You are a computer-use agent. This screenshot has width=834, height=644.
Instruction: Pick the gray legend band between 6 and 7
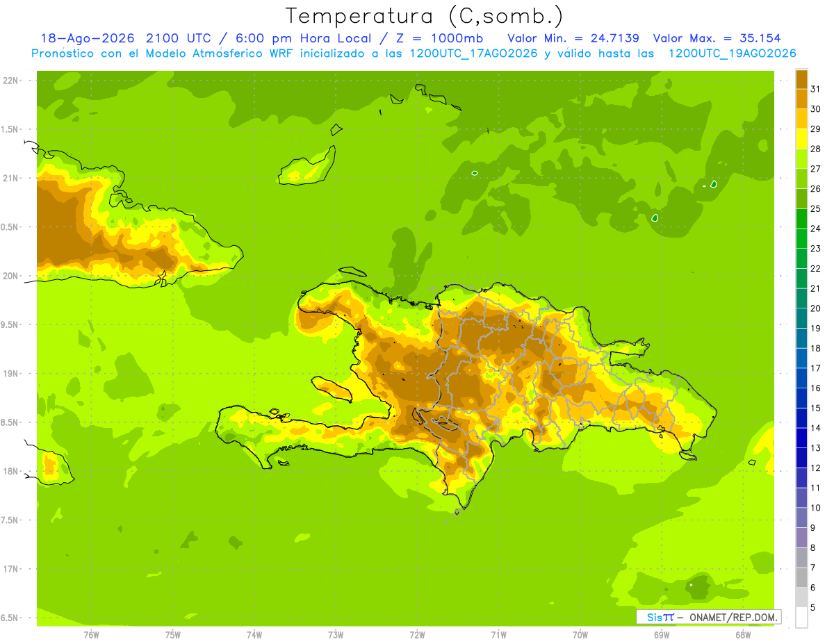click(x=801, y=577)
